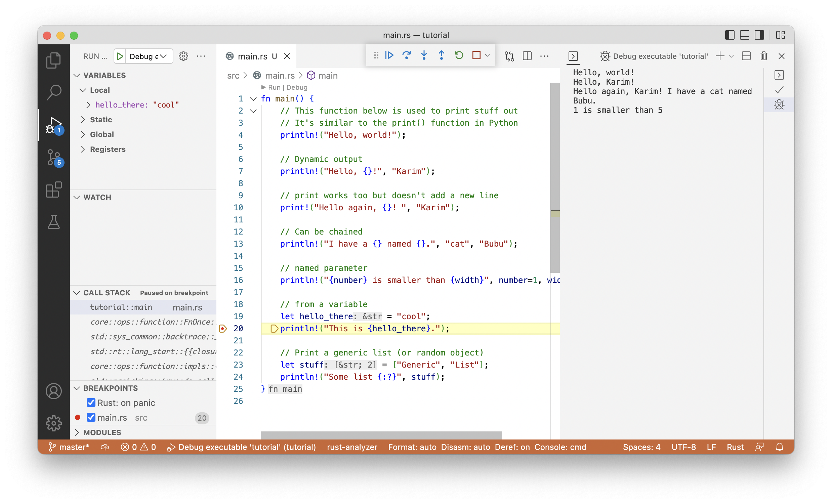Screen dimensions: 832x504
Task: Disable the 'Rust: on panic' breakpoint
Action: click(x=90, y=403)
